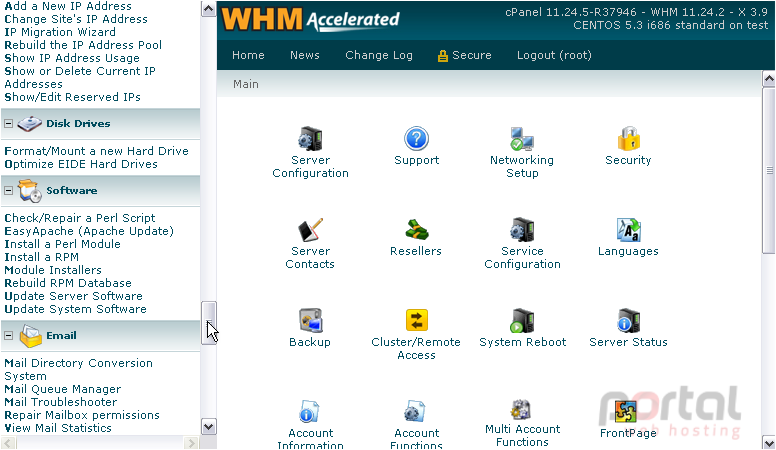Click the Software box and disc icon

pos(29,191)
